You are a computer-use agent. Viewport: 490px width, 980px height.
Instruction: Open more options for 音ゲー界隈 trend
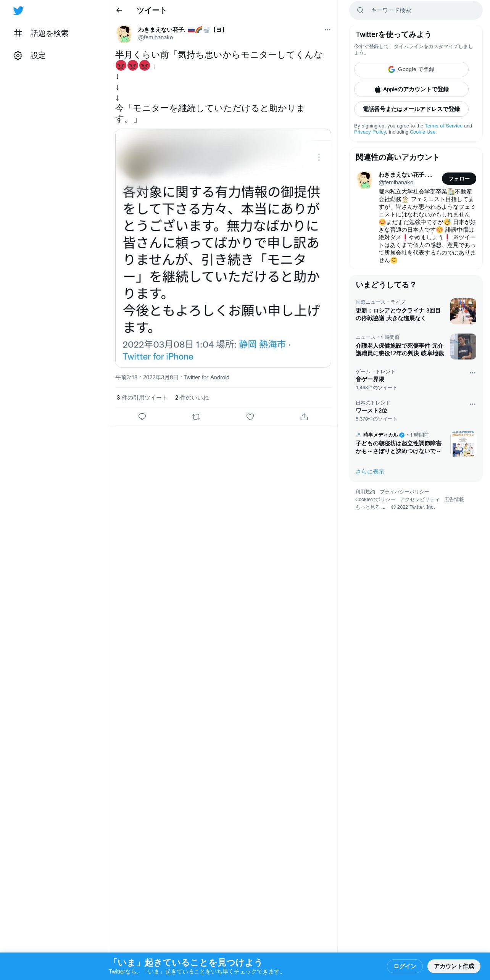point(472,373)
